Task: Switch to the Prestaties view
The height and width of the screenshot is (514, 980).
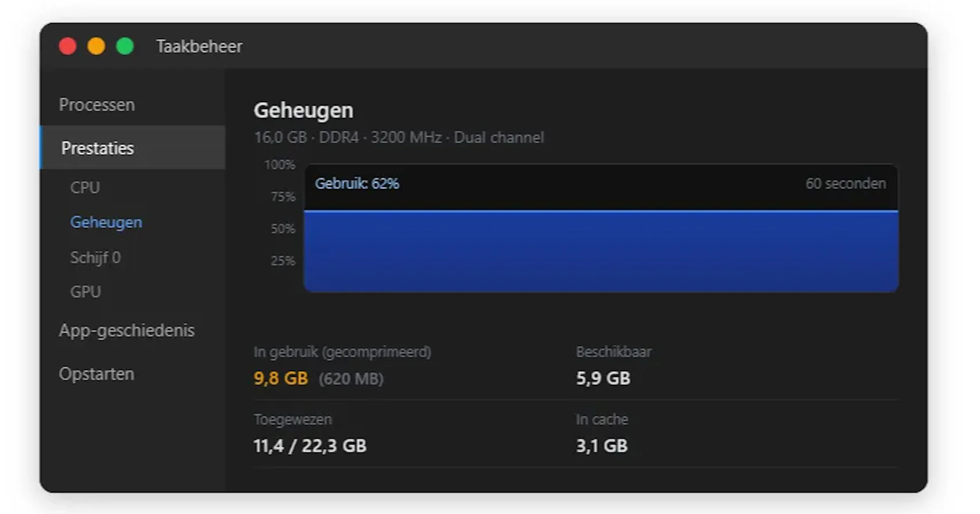Action: [98, 148]
